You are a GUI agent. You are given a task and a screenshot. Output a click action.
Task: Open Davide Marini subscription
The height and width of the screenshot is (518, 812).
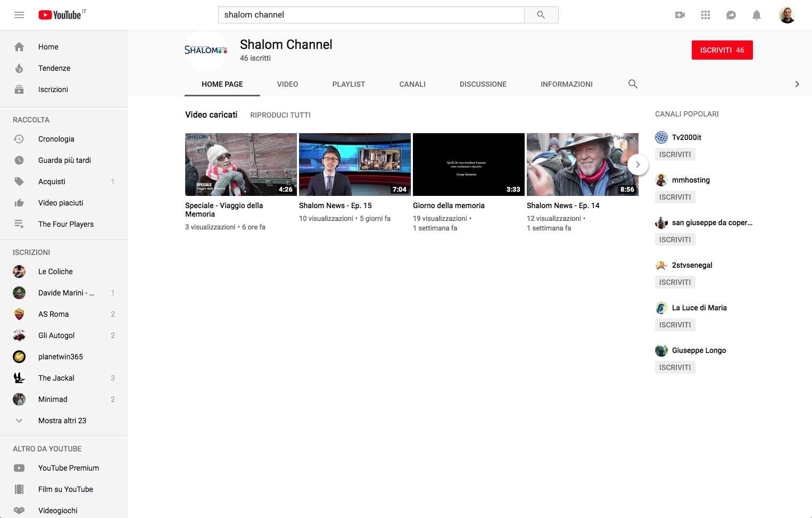64,293
